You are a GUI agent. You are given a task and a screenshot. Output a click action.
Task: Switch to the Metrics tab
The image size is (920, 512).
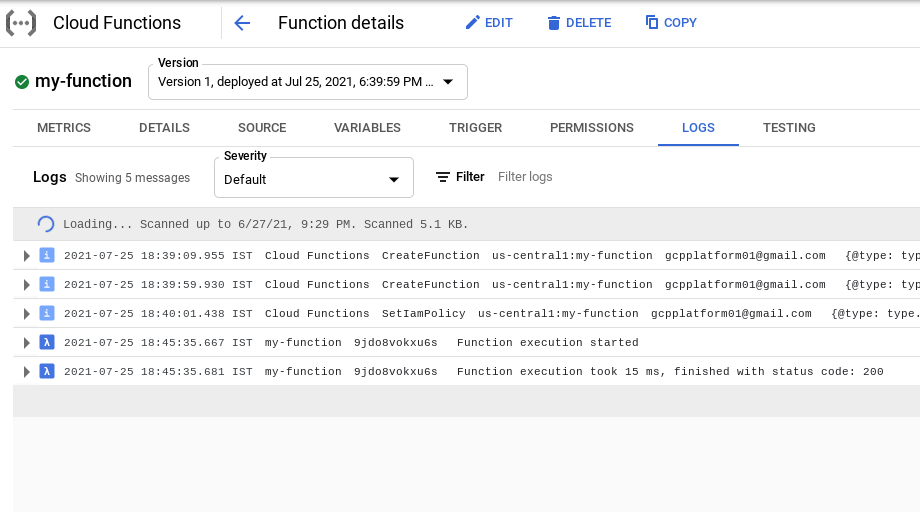pyautogui.click(x=64, y=128)
